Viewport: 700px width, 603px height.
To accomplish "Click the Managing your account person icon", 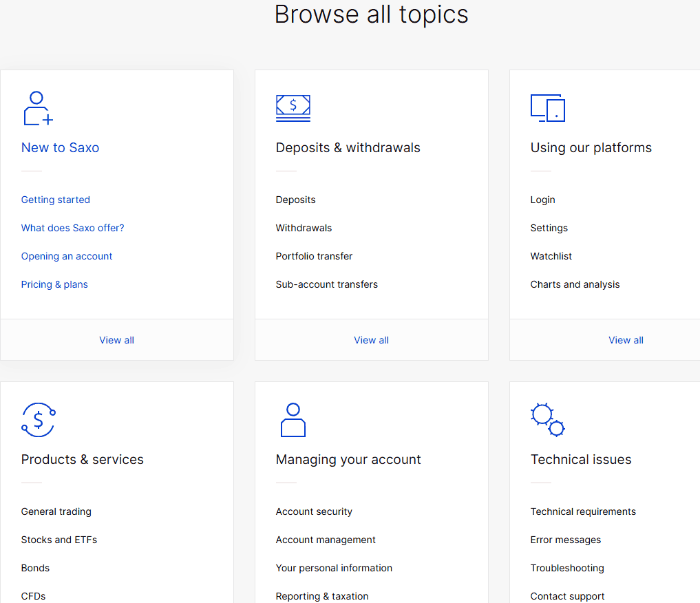I will tap(293, 420).
